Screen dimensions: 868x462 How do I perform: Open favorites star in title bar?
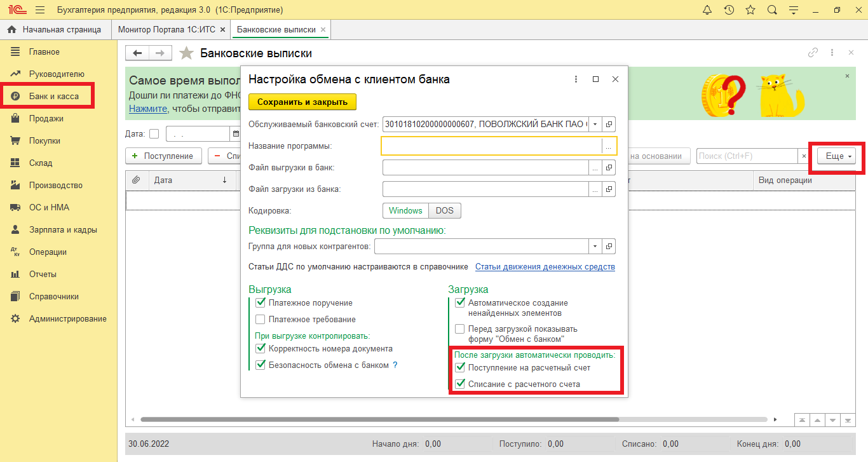[750, 10]
